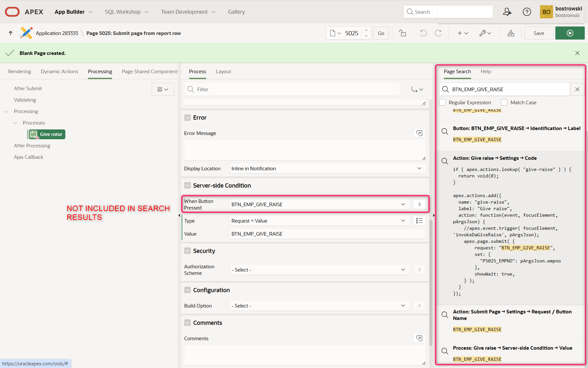Open Error Message code editor icon
Screen dimensions: 588x368
(419, 133)
